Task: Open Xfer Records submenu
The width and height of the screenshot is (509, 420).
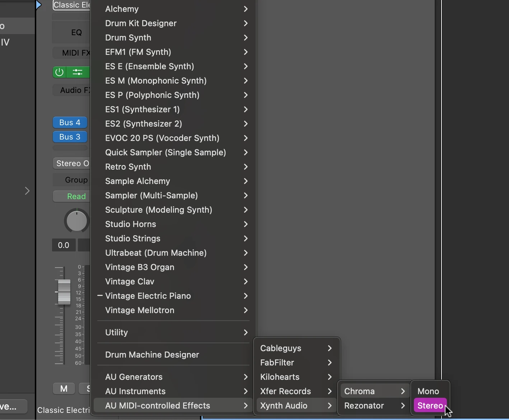Action: (x=296, y=391)
